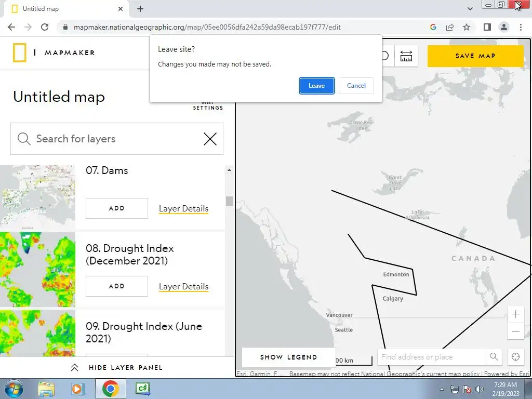Viewport: 532px width, 399px height.
Task: Open Layer Details for 07. Dams
Action: pyautogui.click(x=183, y=209)
